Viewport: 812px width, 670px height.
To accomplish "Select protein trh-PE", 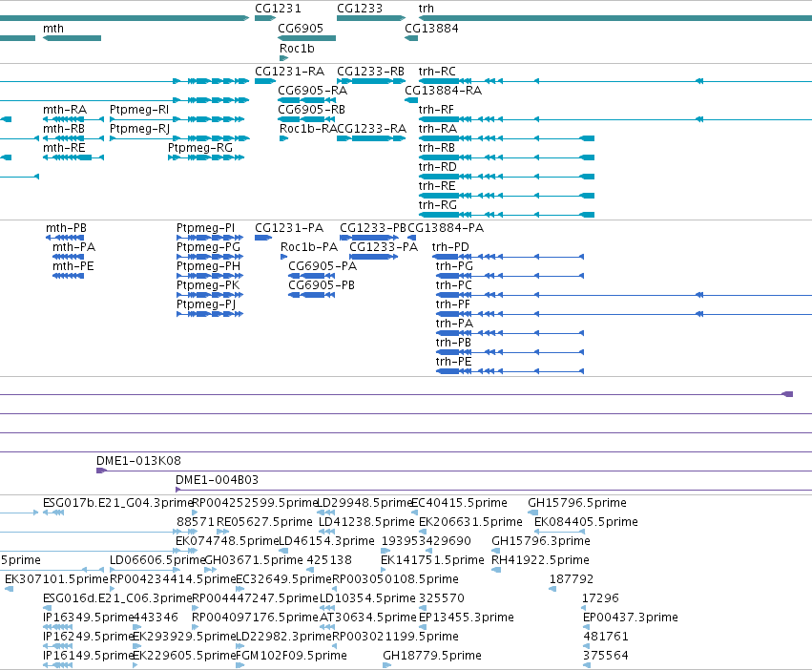I will [510, 371].
